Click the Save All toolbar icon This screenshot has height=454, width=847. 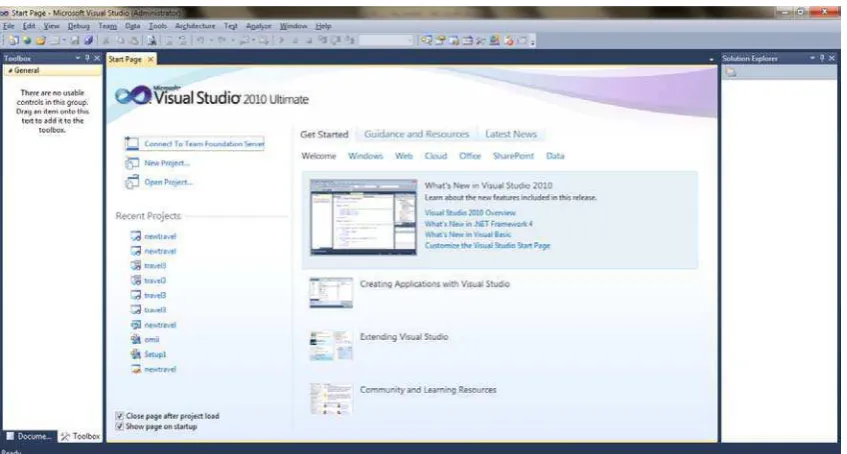click(89, 41)
